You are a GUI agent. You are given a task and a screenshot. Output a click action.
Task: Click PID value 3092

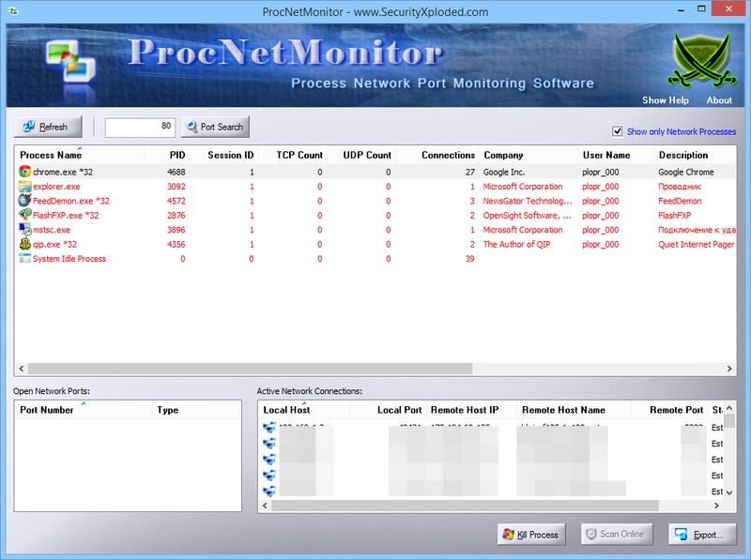click(x=176, y=186)
